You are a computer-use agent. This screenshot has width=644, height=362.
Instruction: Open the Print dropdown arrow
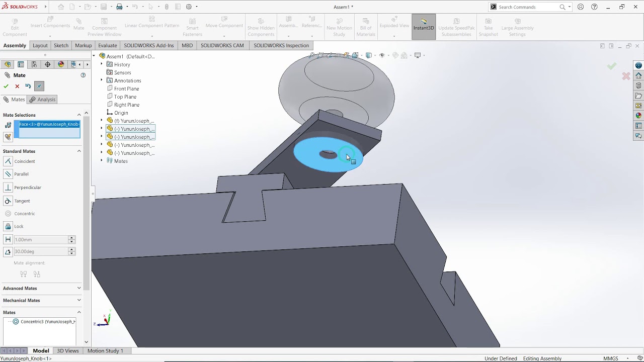click(x=127, y=7)
